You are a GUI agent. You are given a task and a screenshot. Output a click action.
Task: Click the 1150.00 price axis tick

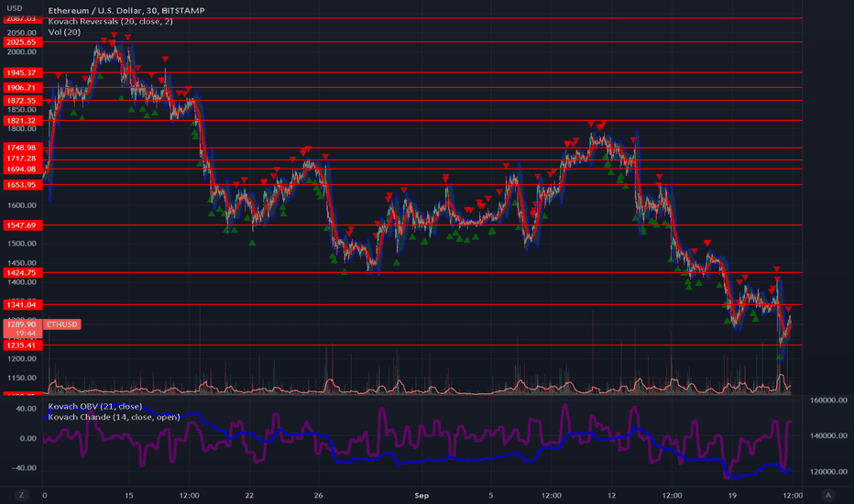point(22,378)
